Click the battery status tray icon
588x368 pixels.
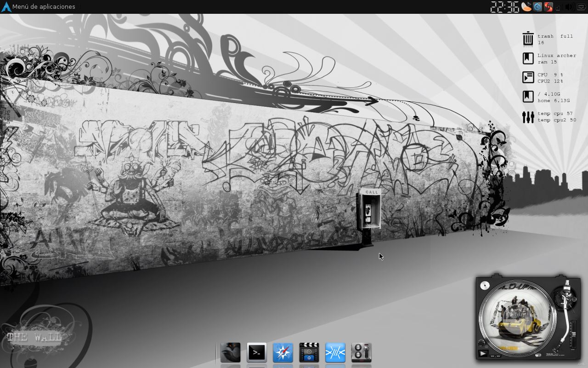(582, 7)
